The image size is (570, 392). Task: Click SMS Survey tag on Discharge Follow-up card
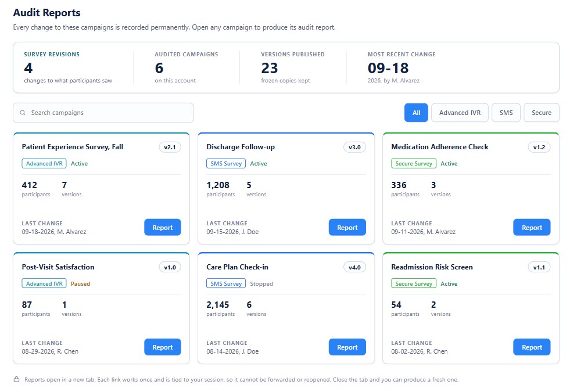tap(226, 164)
